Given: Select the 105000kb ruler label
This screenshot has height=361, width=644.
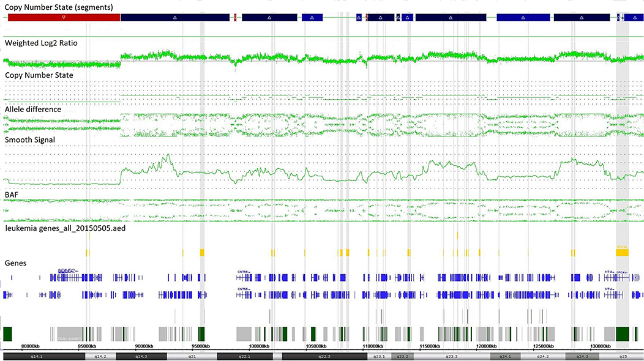Looking at the screenshot, I should tap(316, 346).
